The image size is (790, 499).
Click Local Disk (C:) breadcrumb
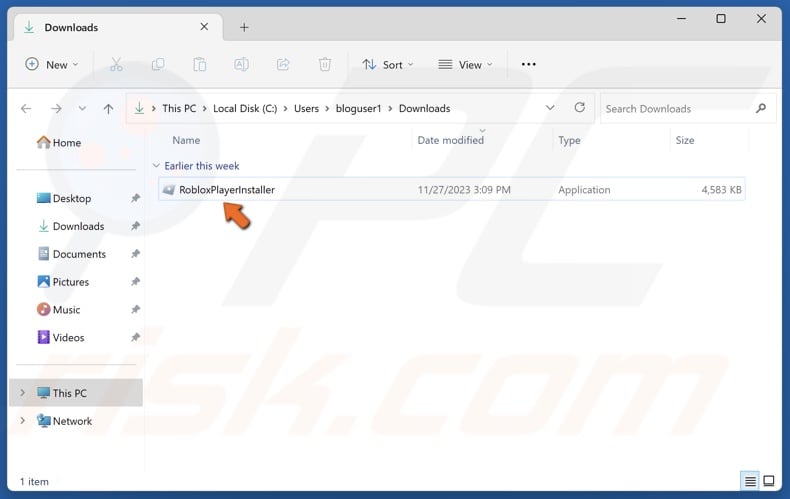tap(245, 108)
